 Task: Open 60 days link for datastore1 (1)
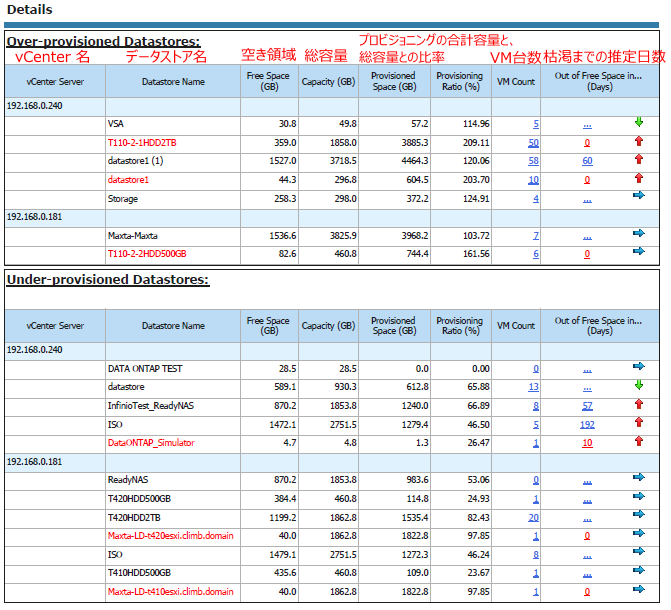[587, 161]
